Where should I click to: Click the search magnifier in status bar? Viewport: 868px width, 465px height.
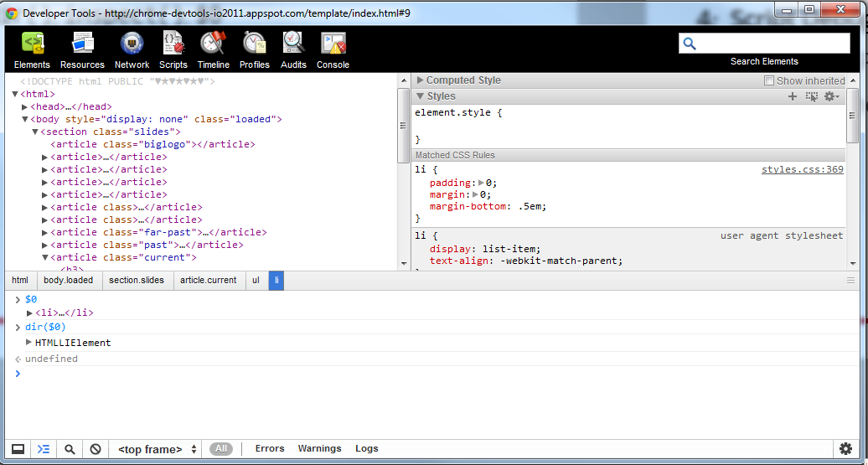tap(70, 449)
